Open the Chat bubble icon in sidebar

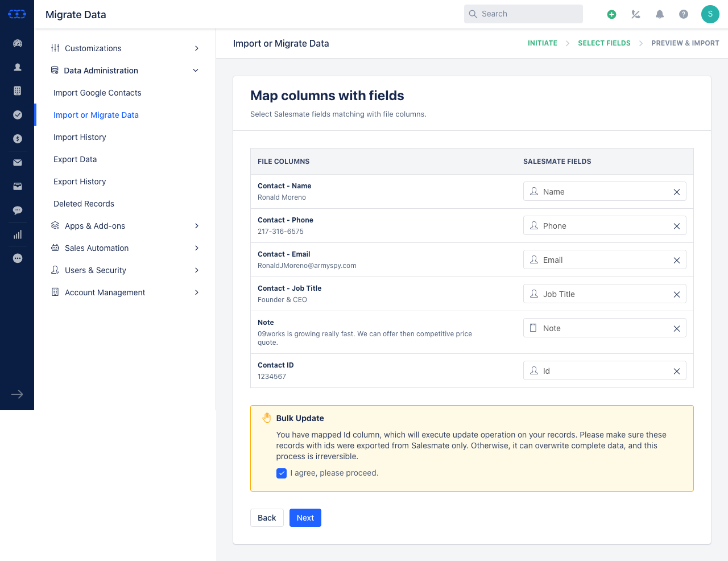click(18, 211)
